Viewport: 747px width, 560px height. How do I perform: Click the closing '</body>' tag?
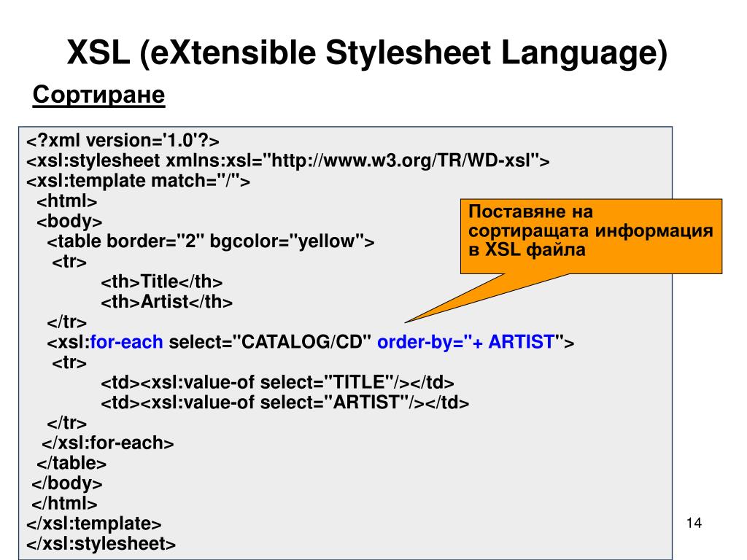tap(66, 483)
